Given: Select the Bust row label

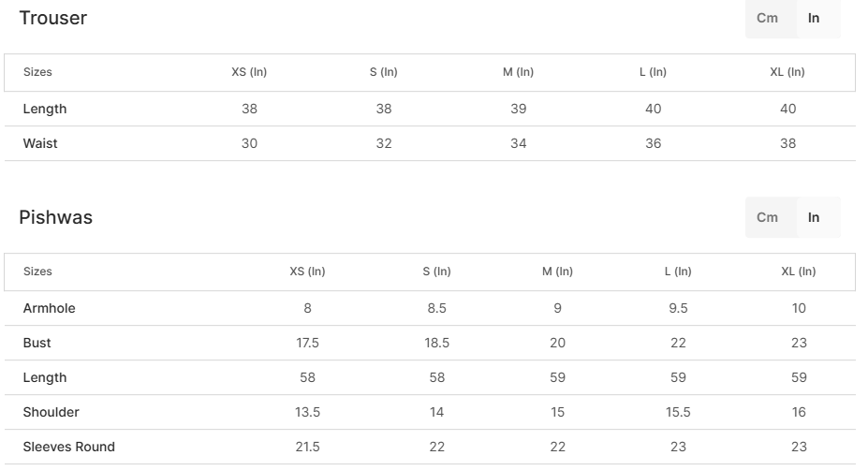Looking at the screenshot, I should click(37, 343).
